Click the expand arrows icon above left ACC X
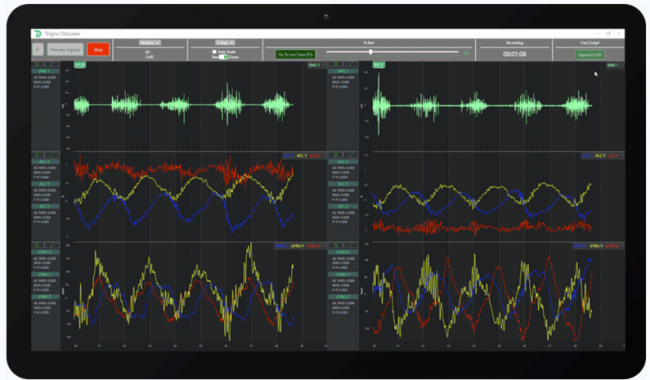 coord(52,155)
